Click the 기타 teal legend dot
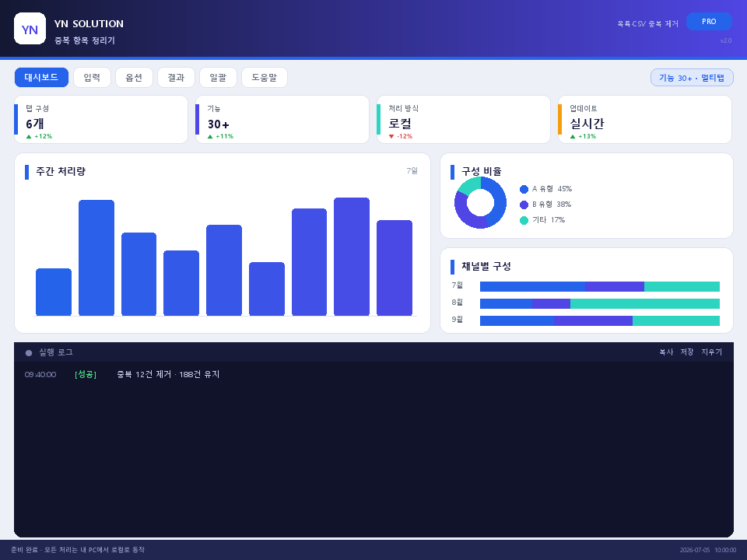Screen dimensions: 747x560 click(524, 220)
